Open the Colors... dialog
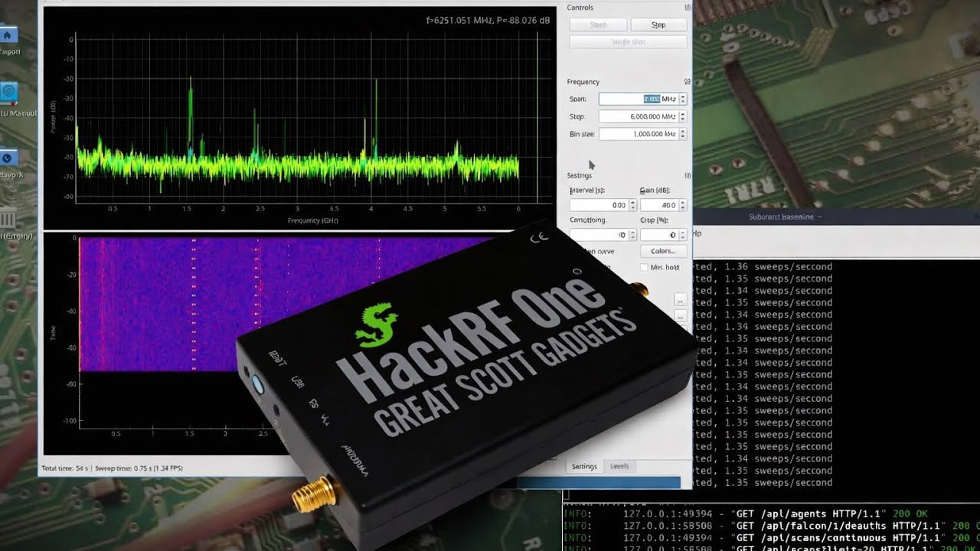This screenshot has width=980, height=551. [x=663, y=251]
